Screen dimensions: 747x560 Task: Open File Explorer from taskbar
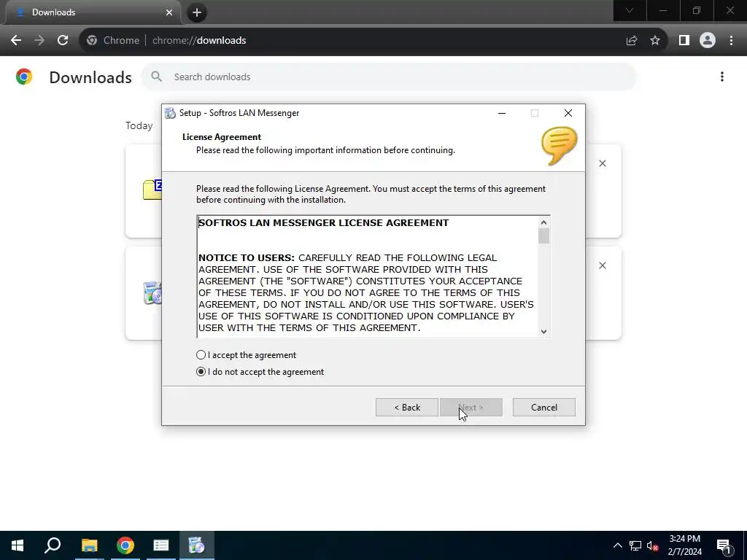point(89,545)
